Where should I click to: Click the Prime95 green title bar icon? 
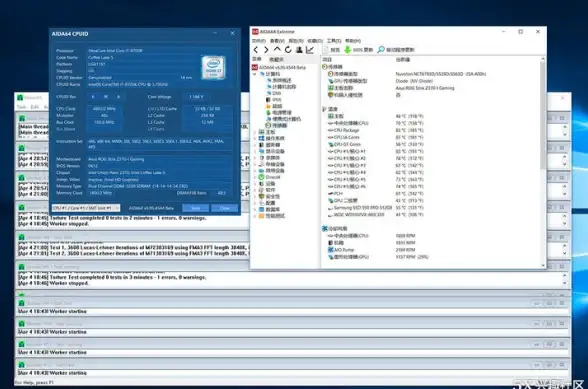20,98
